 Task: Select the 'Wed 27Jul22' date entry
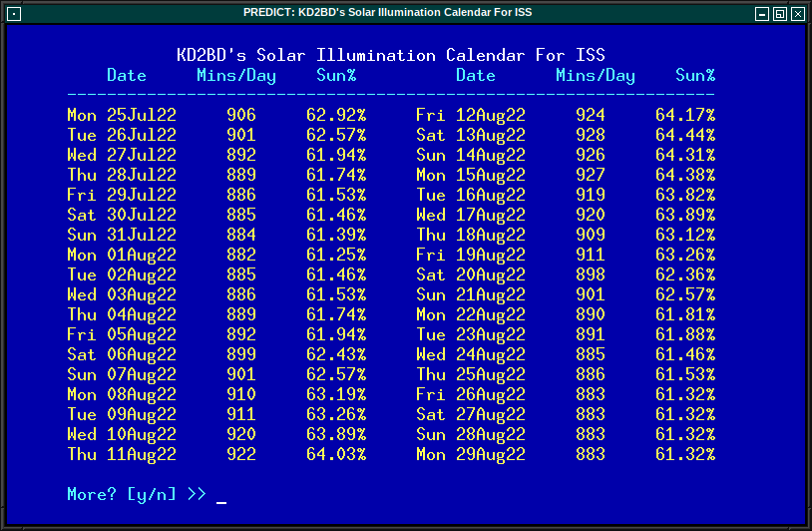pos(122,155)
